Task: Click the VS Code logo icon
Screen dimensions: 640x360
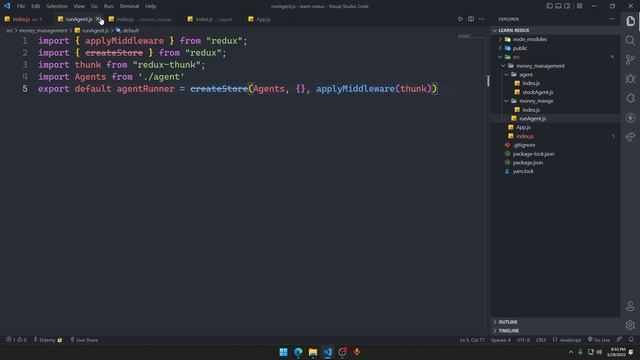Action: (x=7, y=6)
